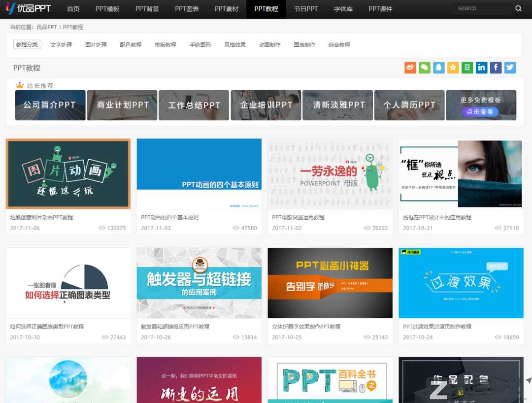Open the 节日PPT menu item
This screenshot has height=403, width=532.
pyautogui.click(x=305, y=8)
